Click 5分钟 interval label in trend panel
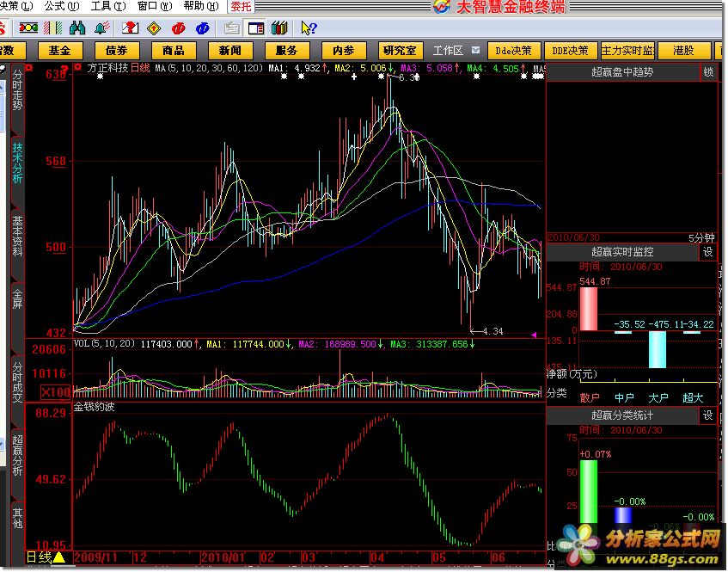This screenshot has width=728, height=572. click(x=701, y=238)
